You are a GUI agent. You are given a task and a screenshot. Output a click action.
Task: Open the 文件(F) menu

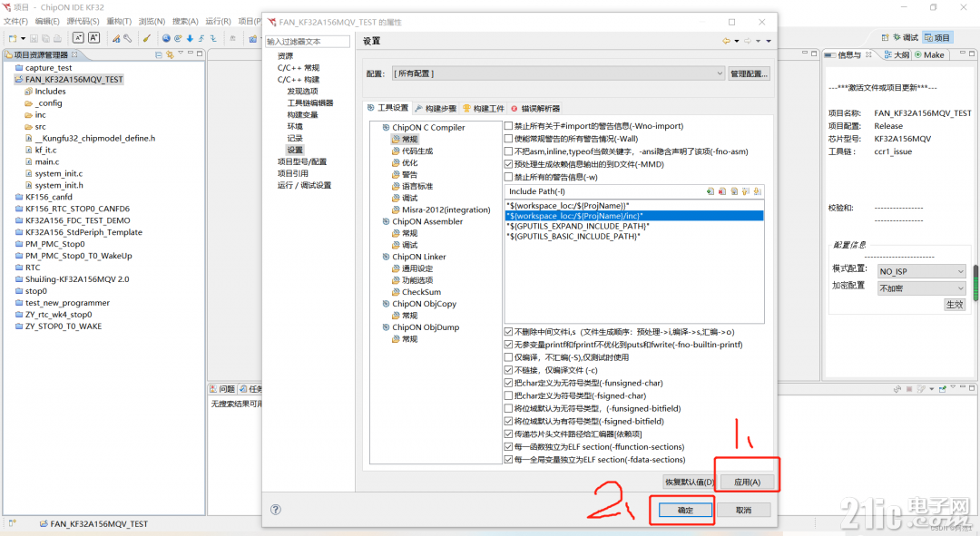[x=15, y=21]
